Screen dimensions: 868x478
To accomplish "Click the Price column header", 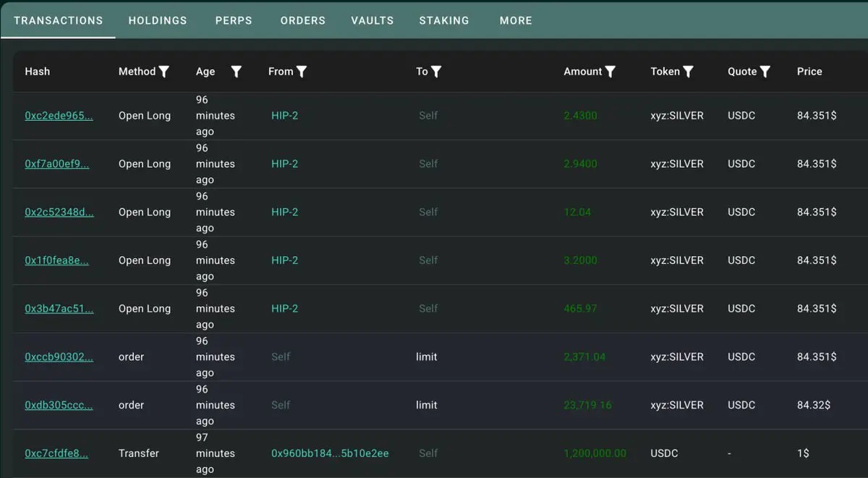I will point(809,72).
